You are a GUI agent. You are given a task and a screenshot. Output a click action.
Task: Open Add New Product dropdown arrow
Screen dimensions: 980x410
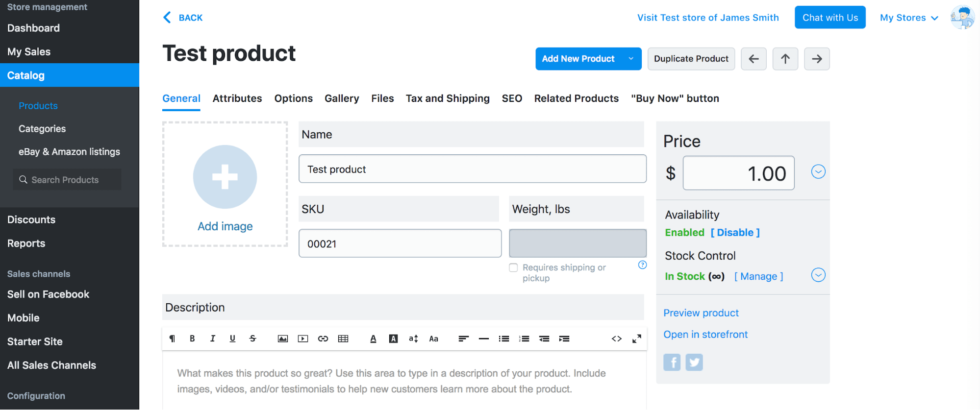pyautogui.click(x=631, y=59)
